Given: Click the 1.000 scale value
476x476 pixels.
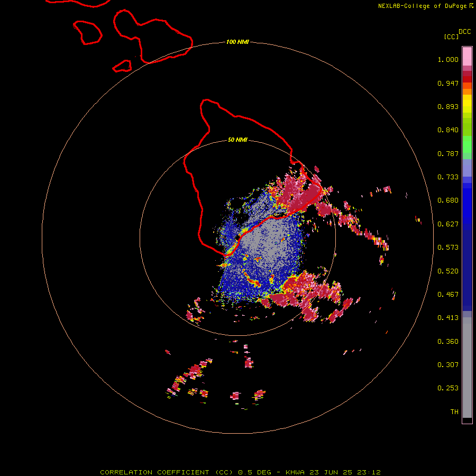Looking at the screenshot, I should [x=448, y=59].
